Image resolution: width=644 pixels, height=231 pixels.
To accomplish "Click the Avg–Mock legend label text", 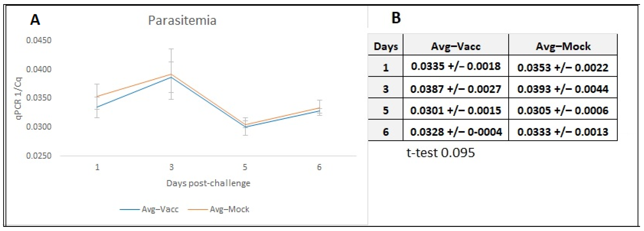I will click(229, 209).
